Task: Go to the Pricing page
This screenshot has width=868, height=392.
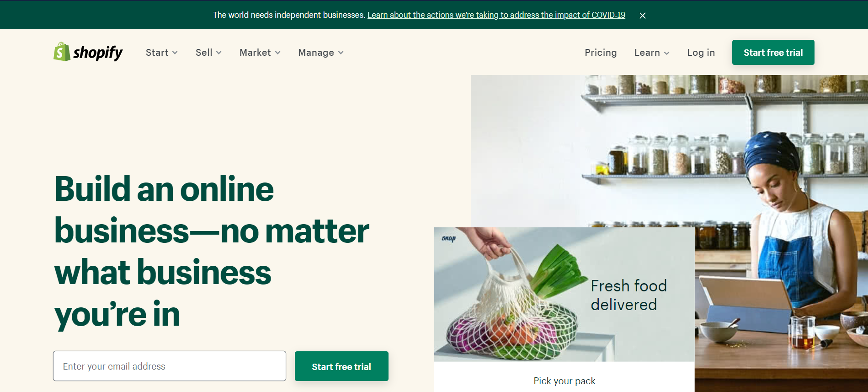Action: tap(601, 53)
